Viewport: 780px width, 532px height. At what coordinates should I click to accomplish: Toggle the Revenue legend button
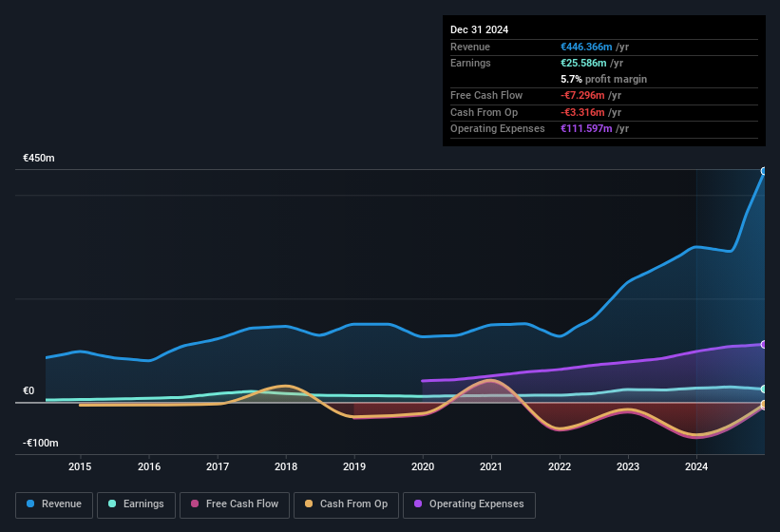[54, 504]
